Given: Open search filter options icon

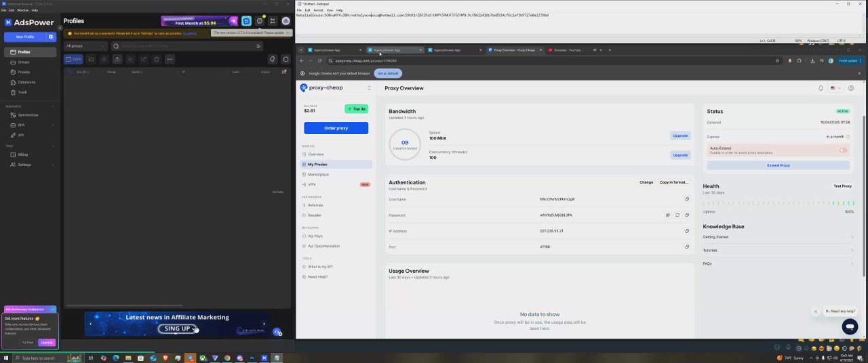Looking at the screenshot, I should coord(258,46).
